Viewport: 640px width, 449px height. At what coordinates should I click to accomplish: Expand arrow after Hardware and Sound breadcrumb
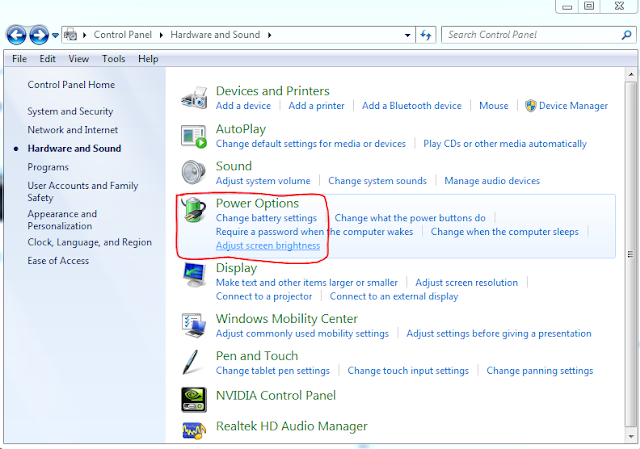tap(269, 35)
